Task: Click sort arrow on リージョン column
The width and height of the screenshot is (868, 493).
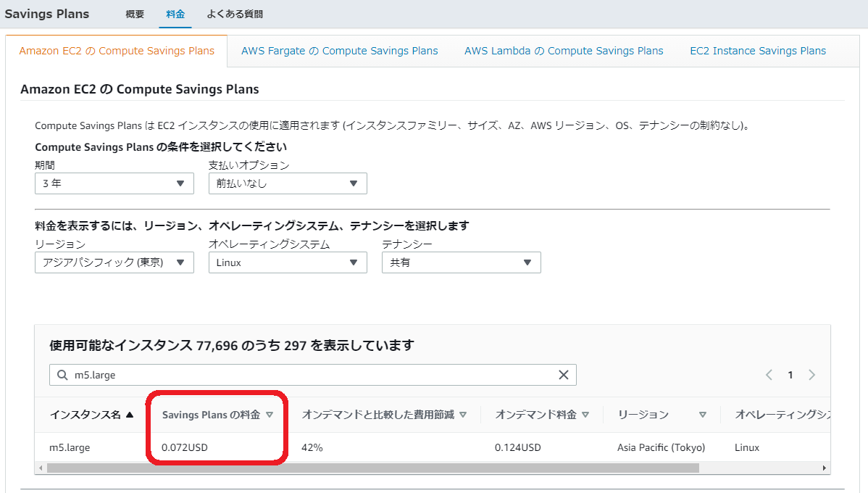Action: (703, 415)
